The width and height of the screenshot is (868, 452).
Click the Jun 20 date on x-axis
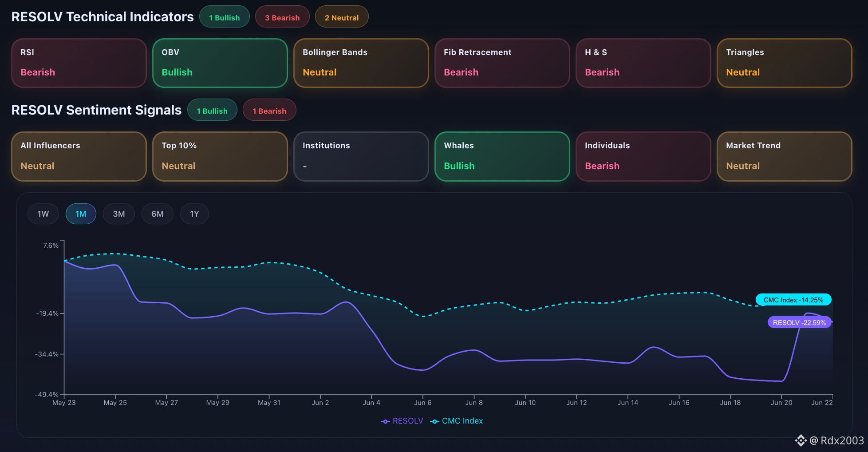781,403
